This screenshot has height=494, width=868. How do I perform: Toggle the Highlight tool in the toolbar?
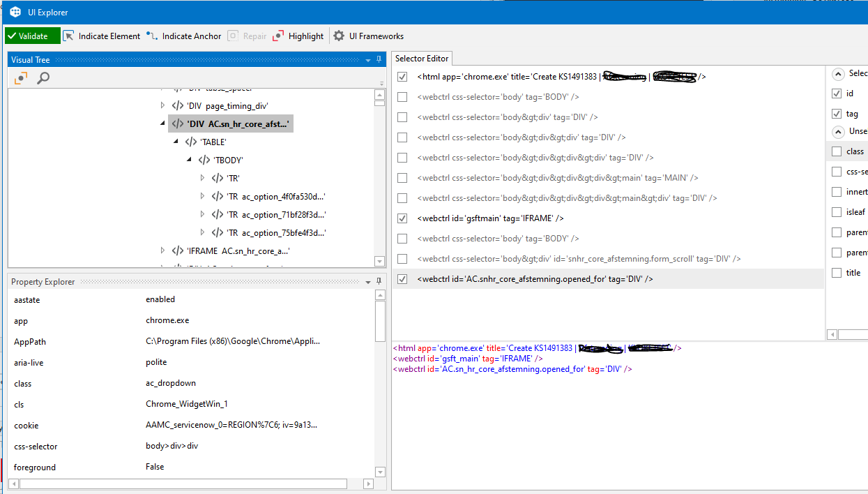[x=298, y=36]
